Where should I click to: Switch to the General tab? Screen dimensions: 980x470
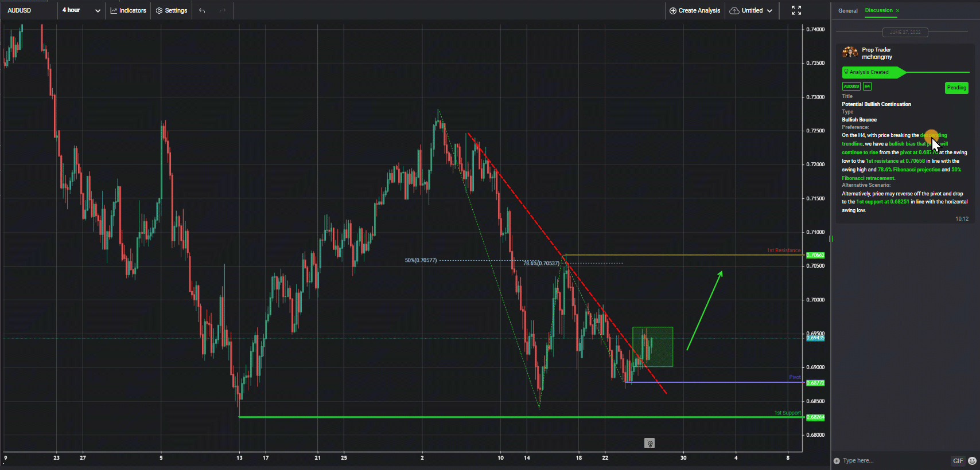coord(848,10)
